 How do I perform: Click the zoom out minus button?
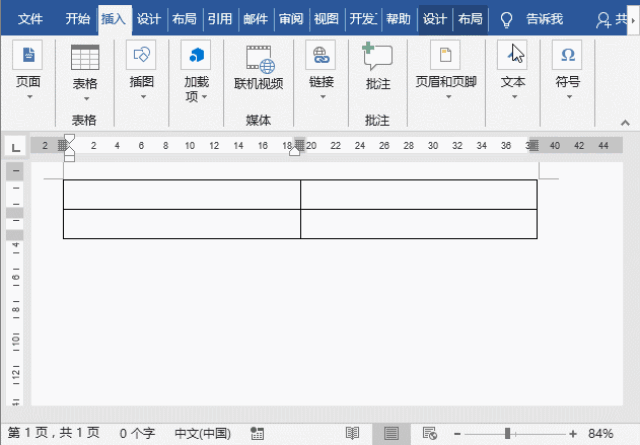pyautogui.click(x=457, y=434)
